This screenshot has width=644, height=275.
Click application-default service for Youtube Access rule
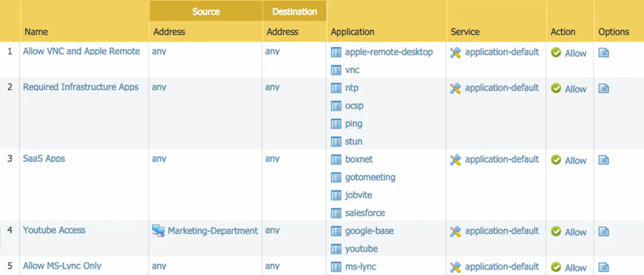[x=502, y=231]
